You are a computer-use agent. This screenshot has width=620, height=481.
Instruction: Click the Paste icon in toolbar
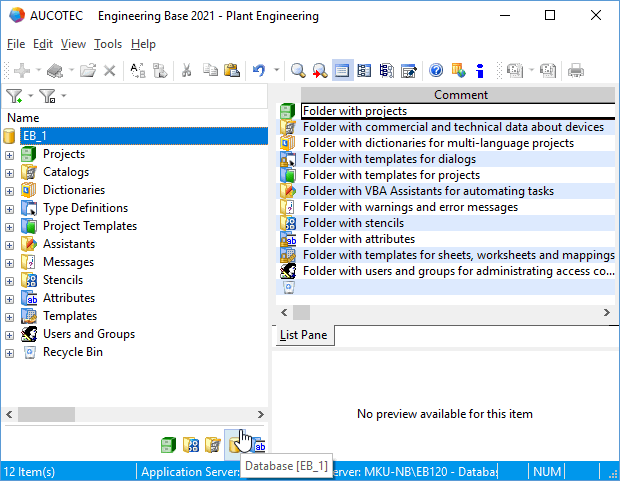pyautogui.click(x=232, y=71)
